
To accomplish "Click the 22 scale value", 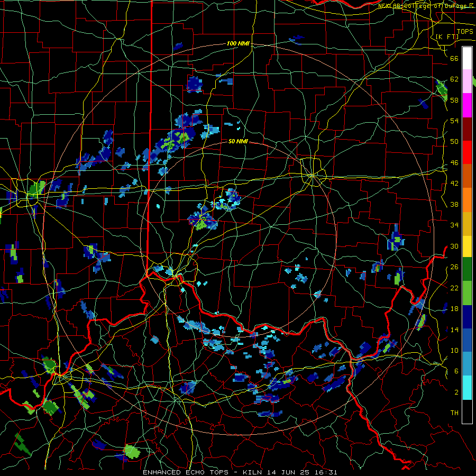I will pos(454,288).
